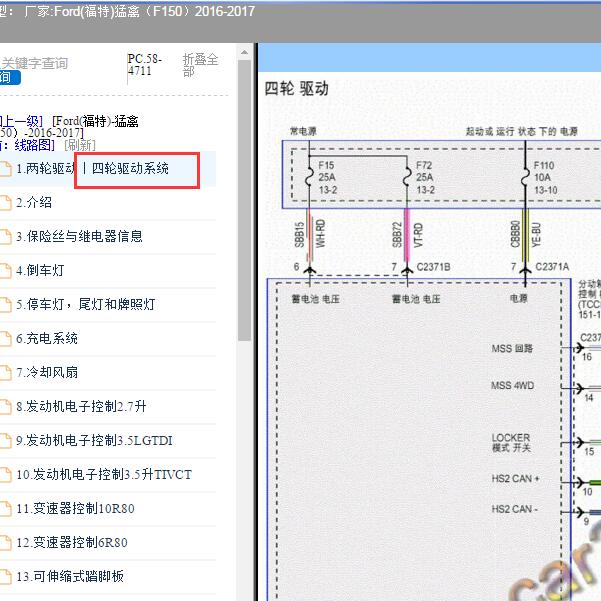Viewport: 601px width, 601px height.
Task: Open the 2.介绍 section
Action: 34,202
